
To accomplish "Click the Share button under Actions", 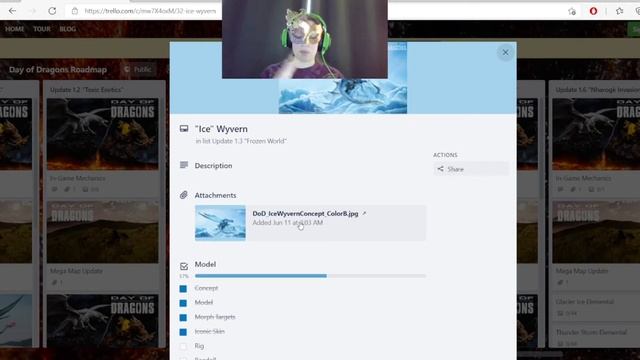I will pyautogui.click(x=471, y=169).
